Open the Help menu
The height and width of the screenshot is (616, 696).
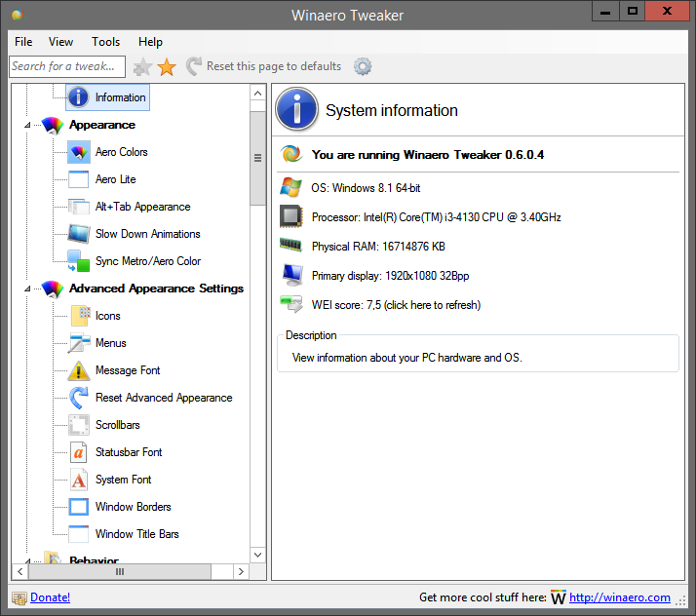pos(150,42)
